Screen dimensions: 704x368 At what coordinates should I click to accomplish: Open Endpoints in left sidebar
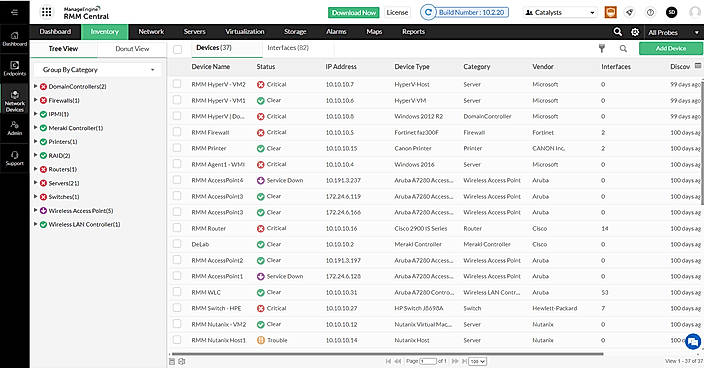click(x=14, y=68)
